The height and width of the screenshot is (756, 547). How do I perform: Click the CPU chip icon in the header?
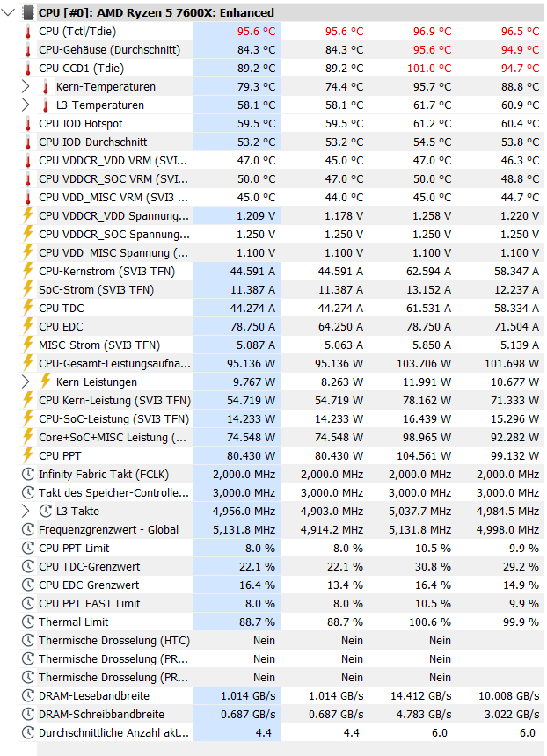[x=28, y=12]
